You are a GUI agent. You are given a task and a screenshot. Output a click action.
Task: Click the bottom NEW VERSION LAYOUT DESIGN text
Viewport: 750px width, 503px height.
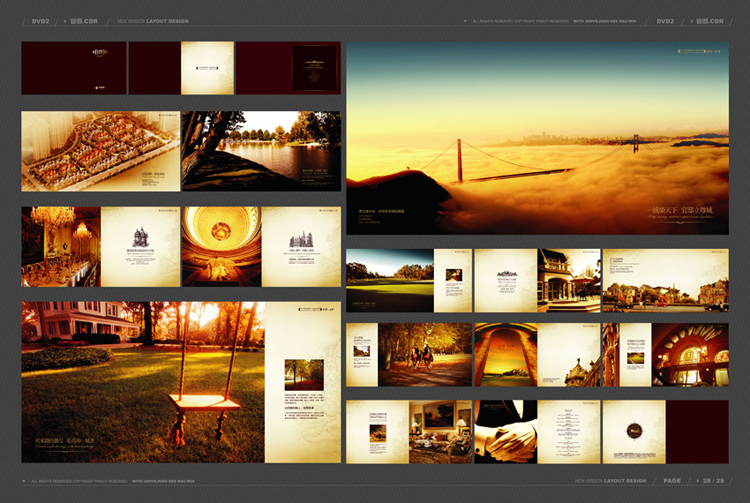(610, 481)
